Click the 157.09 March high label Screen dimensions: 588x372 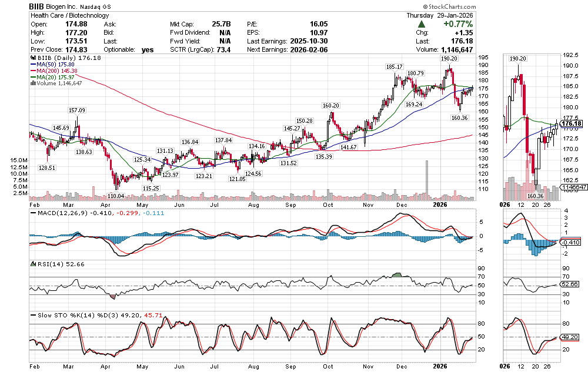coord(77,110)
